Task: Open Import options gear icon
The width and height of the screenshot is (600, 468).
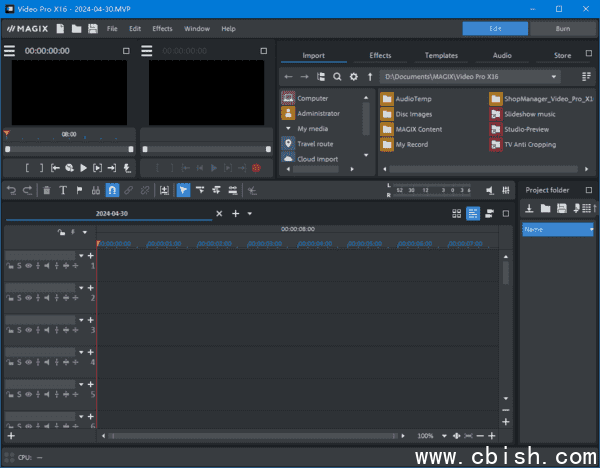Action: [353, 76]
